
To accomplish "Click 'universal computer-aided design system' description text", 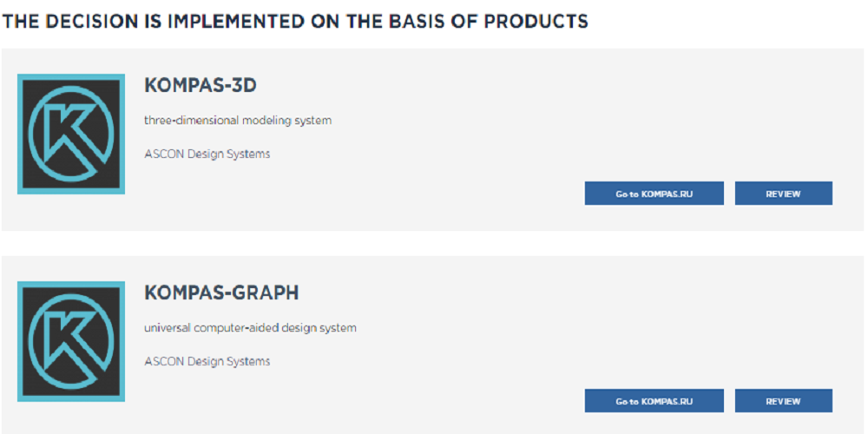I will (250, 328).
